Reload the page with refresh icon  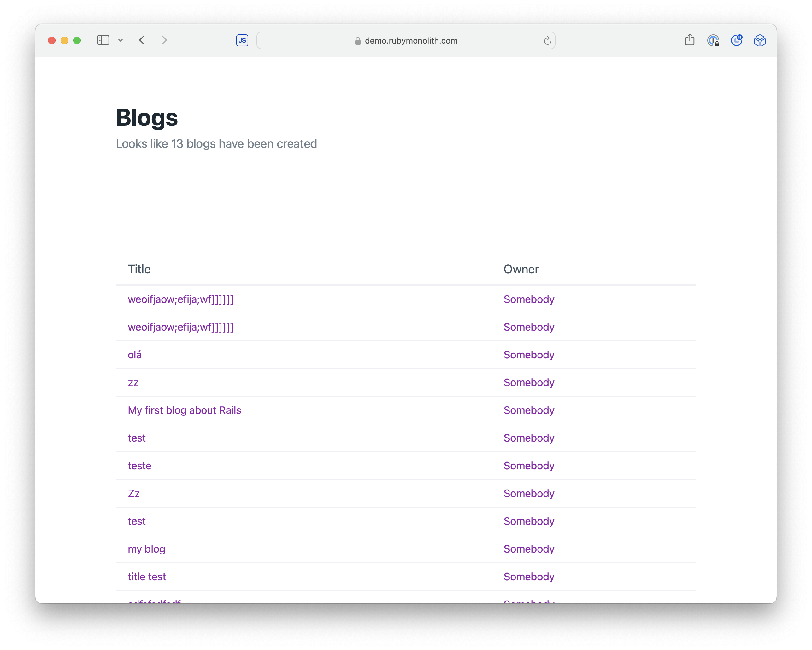(547, 41)
